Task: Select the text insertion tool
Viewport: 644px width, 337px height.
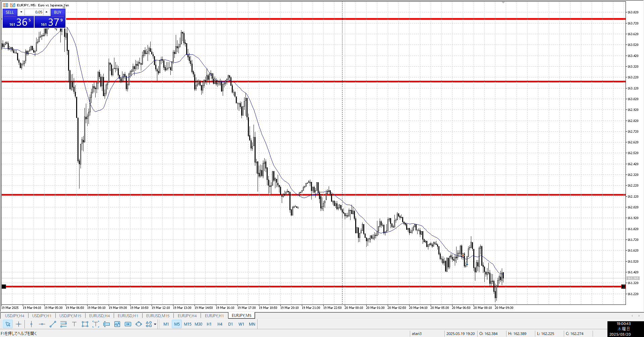Action: pyautogui.click(x=74, y=324)
